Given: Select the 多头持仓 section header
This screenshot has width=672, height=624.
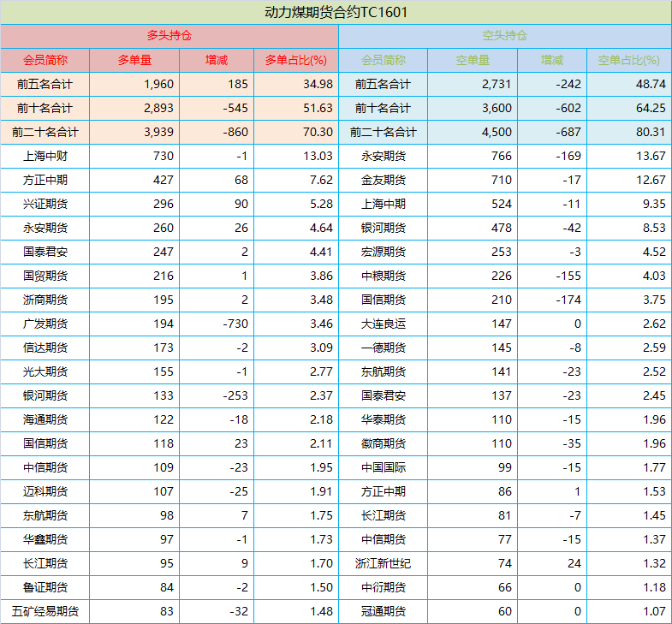Looking at the screenshot, I should click(x=169, y=36).
